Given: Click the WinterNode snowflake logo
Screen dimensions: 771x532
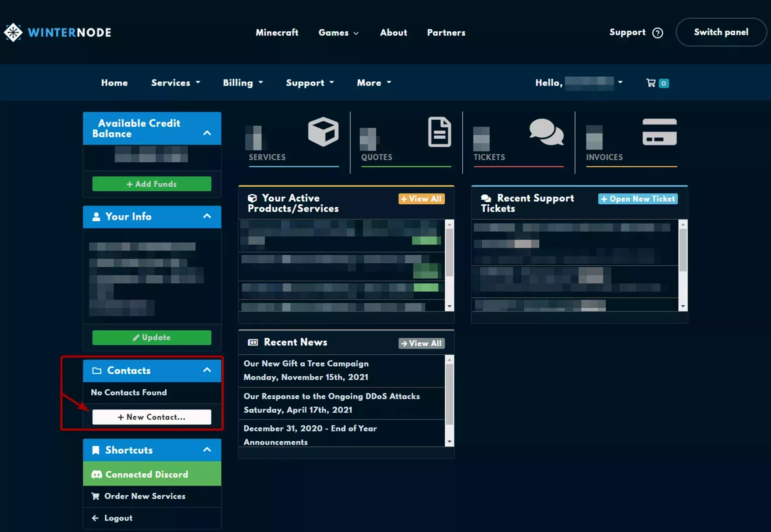Looking at the screenshot, I should coord(13,32).
